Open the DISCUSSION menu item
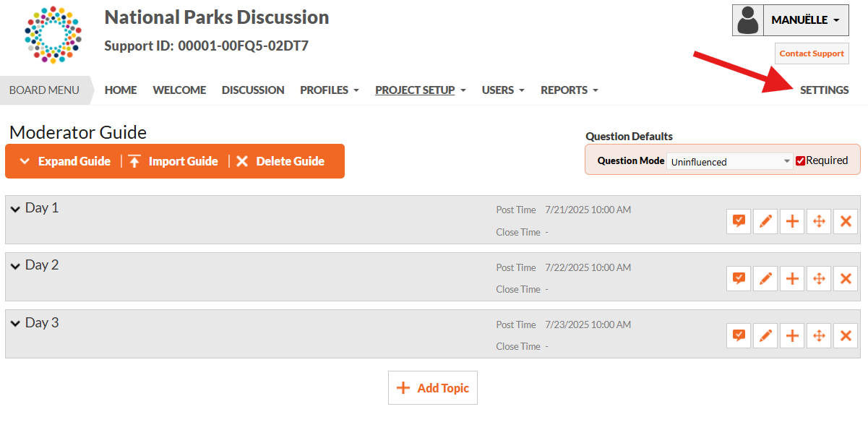The image size is (868, 430). pyautogui.click(x=253, y=90)
